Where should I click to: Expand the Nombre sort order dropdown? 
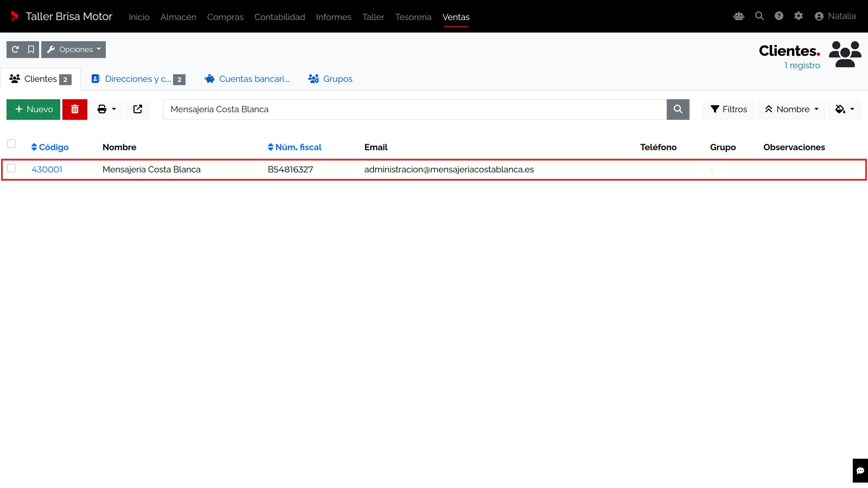(792, 110)
